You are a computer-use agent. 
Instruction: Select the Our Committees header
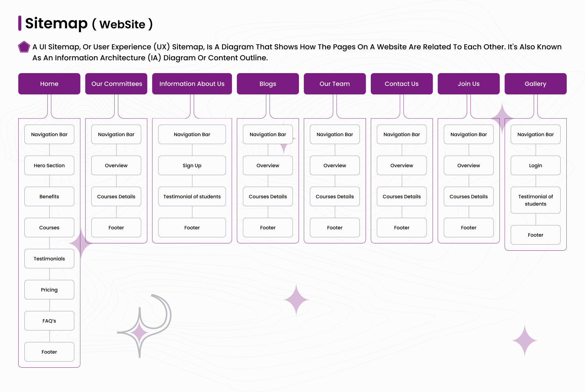(x=116, y=84)
